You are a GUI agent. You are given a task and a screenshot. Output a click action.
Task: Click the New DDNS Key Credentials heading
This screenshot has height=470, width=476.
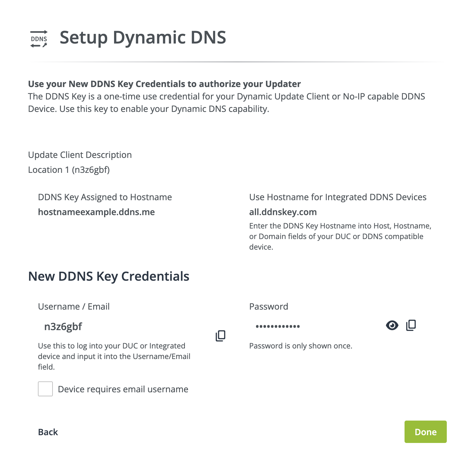tap(109, 276)
